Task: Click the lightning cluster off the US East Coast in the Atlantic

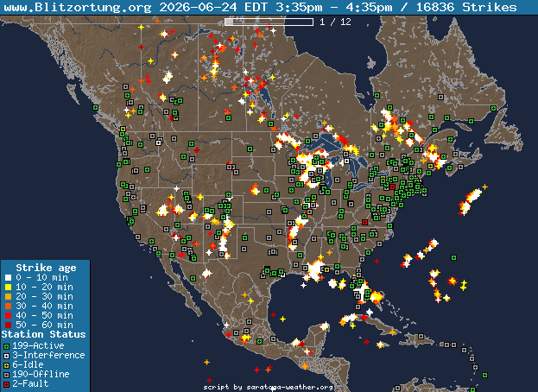Action: [470, 200]
